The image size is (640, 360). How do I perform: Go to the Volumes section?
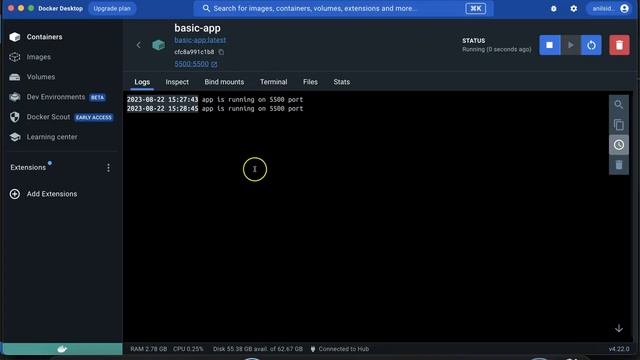[41, 77]
